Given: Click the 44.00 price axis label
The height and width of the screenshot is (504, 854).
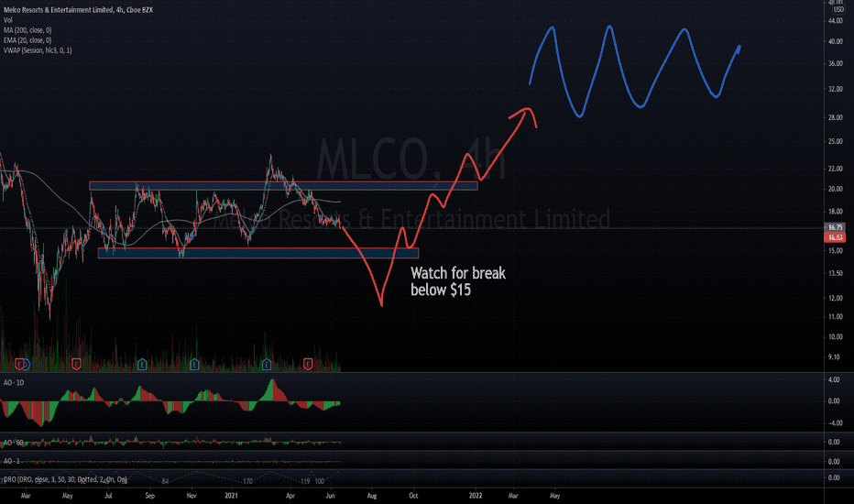Looking at the screenshot, I should 836,21.
